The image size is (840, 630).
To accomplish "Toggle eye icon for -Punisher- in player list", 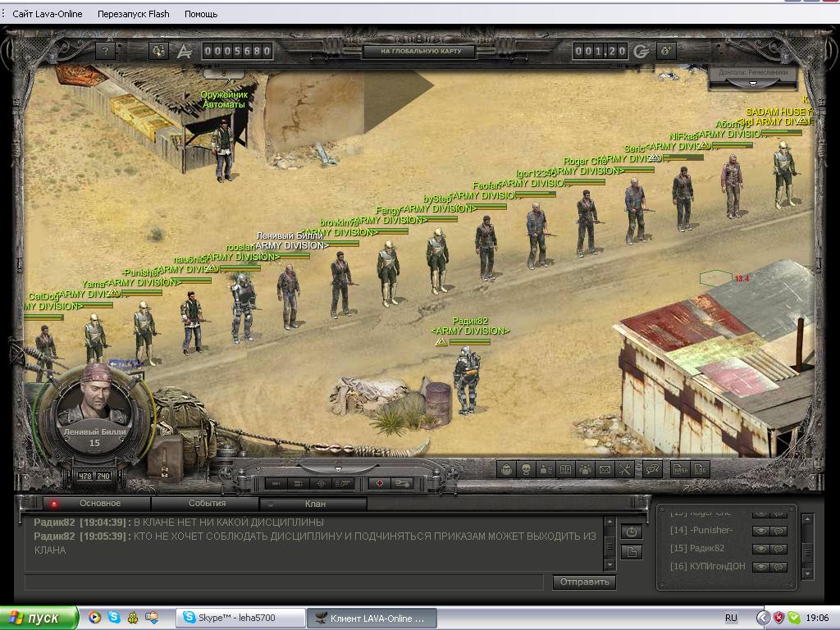I will click(760, 531).
